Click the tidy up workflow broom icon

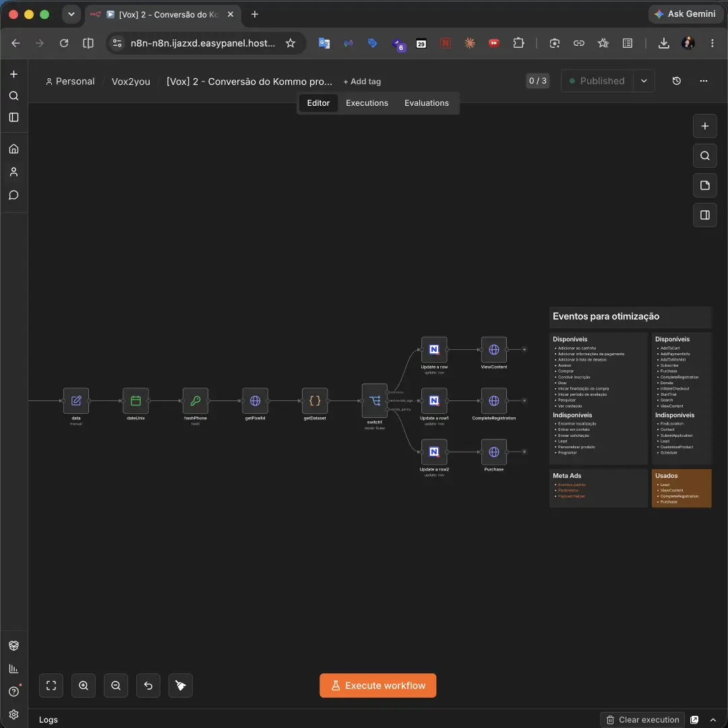[x=181, y=686]
